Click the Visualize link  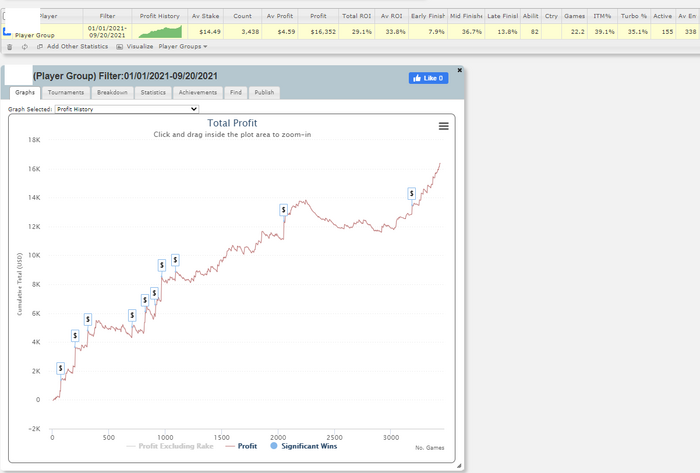(x=140, y=46)
